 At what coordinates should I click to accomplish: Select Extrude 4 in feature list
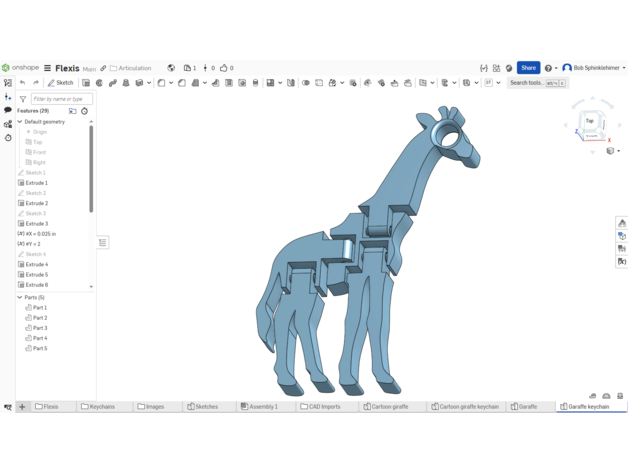click(x=37, y=264)
